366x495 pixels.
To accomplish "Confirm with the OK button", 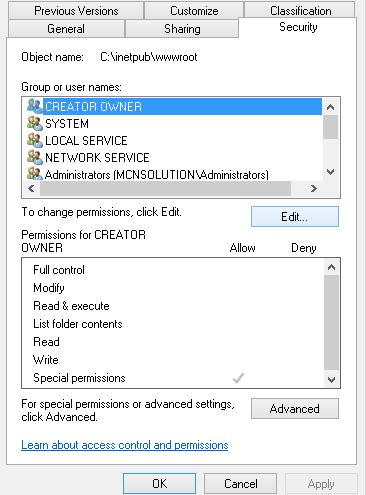I will click(159, 483).
